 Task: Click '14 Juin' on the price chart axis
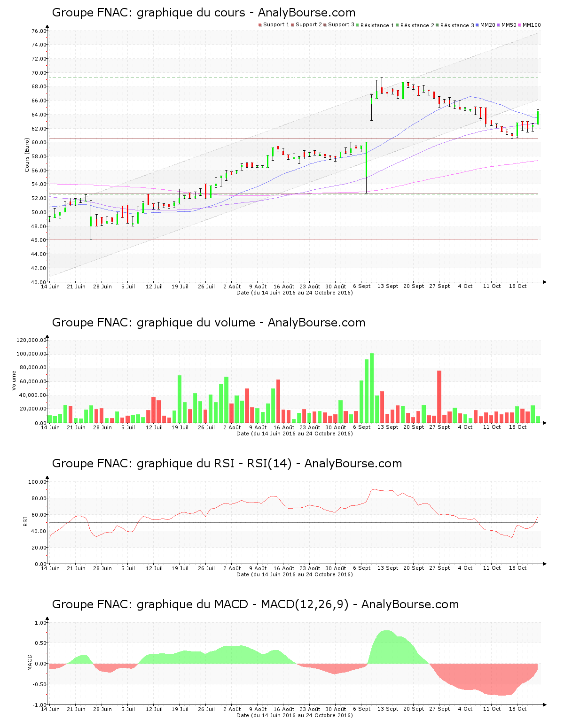tap(50, 287)
